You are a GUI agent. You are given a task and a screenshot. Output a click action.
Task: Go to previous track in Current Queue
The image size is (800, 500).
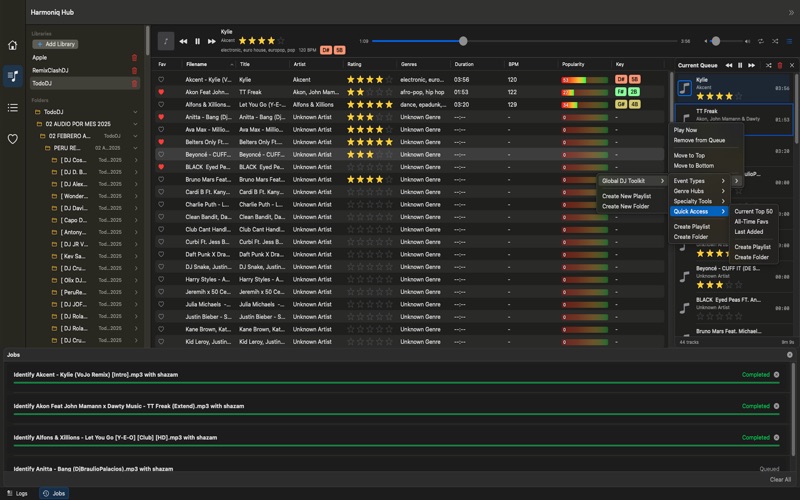[x=729, y=65]
